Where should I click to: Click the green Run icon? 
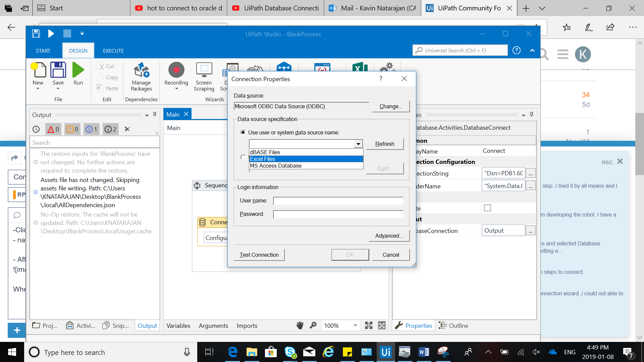point(78,70)
